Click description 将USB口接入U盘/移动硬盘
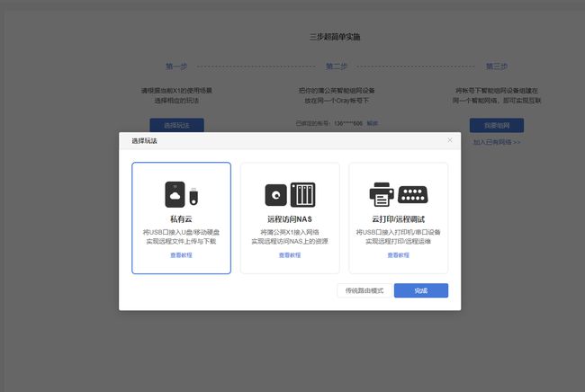 click(x=181, y=232)
